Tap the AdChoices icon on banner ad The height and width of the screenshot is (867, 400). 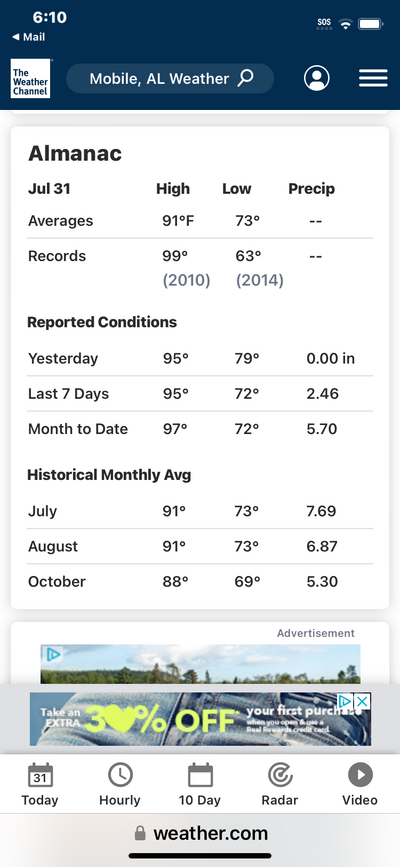pyautogui.click(x=346, y=701)
